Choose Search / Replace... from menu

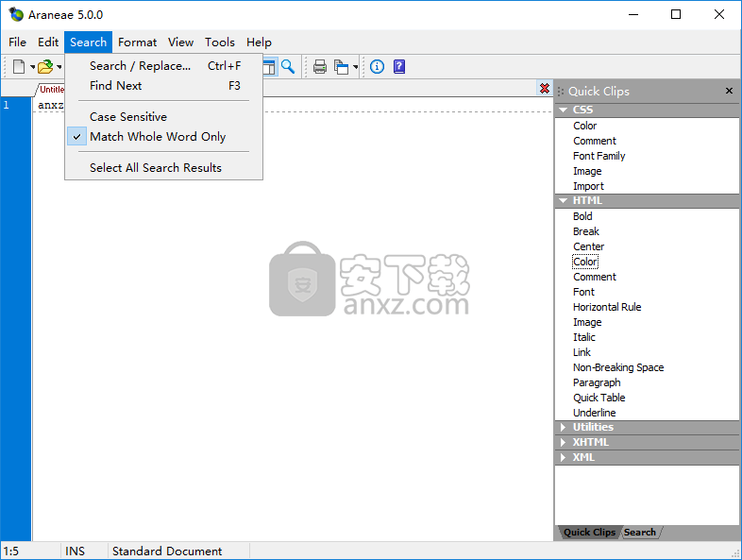pos(163,66)
